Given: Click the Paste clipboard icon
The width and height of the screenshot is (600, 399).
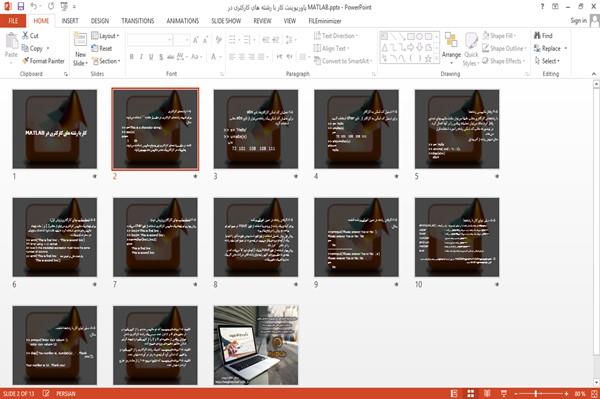Looking at the screenshot, I should pyautogui.click(x=11, y=41).
